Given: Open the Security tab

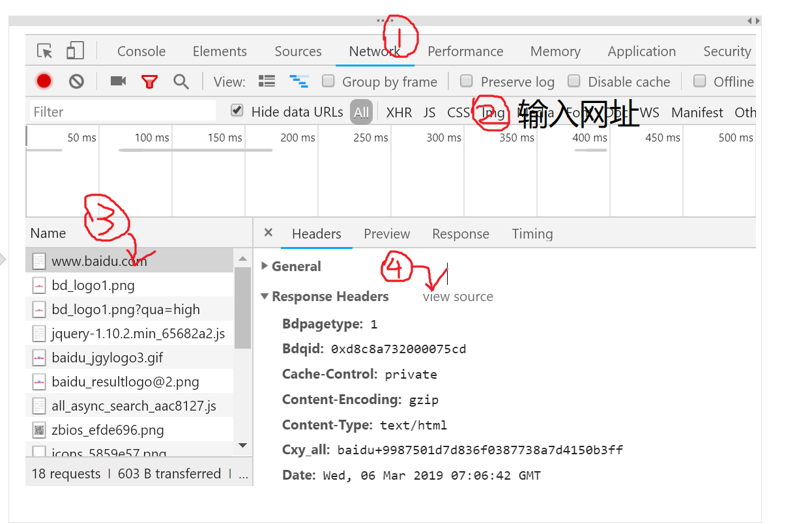Looking at the screenshot, I should [x=727, y=51].
